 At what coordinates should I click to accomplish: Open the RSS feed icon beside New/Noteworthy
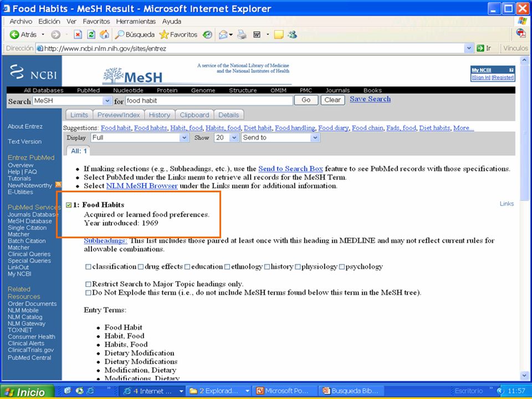tap(58, 185)
